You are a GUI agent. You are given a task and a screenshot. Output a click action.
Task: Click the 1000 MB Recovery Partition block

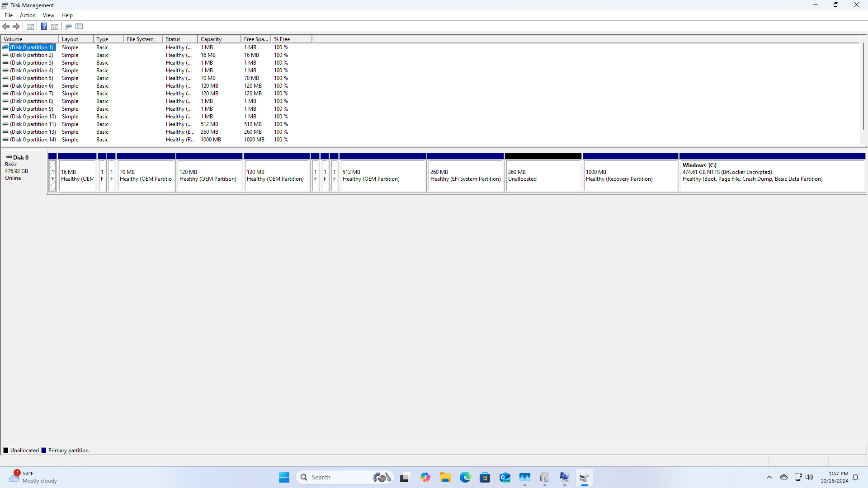point(630,176)
